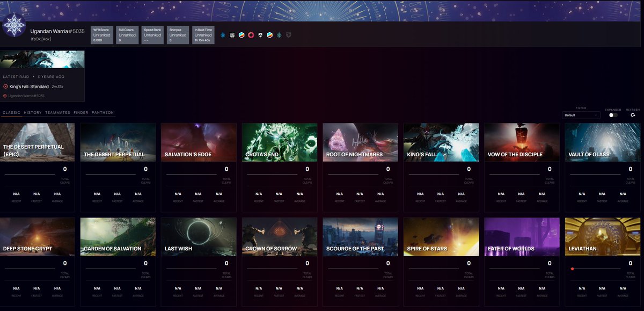Open the Filter Default dropdown
This screenshot has width=644, height=311.
click(581, 115)
